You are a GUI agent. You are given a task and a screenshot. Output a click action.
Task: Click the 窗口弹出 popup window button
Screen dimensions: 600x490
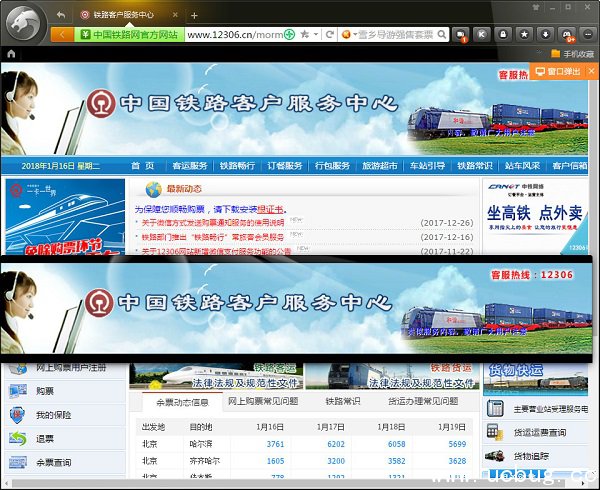558,72
